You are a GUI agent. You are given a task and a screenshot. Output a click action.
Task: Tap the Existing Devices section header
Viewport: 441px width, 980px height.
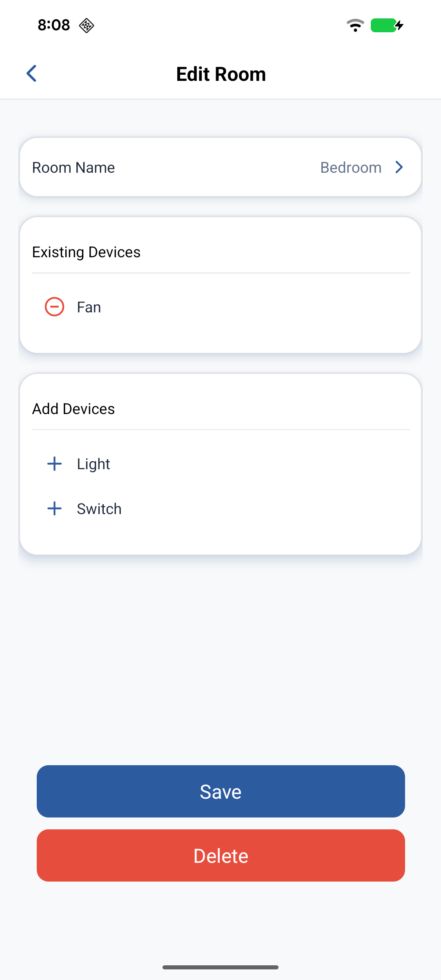pyautogui.click(x=86, y=252)
